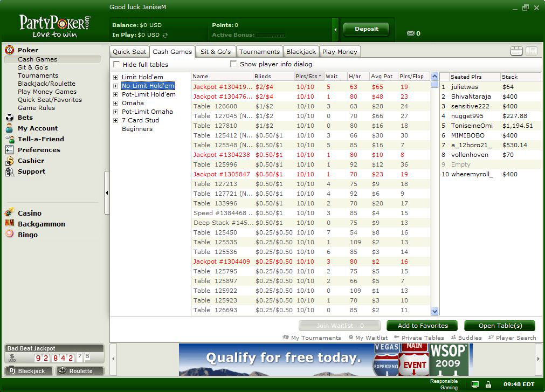This screenshot has height=392, width=545.
Task: Click the Bingo icon
Action: pos(9,234)
